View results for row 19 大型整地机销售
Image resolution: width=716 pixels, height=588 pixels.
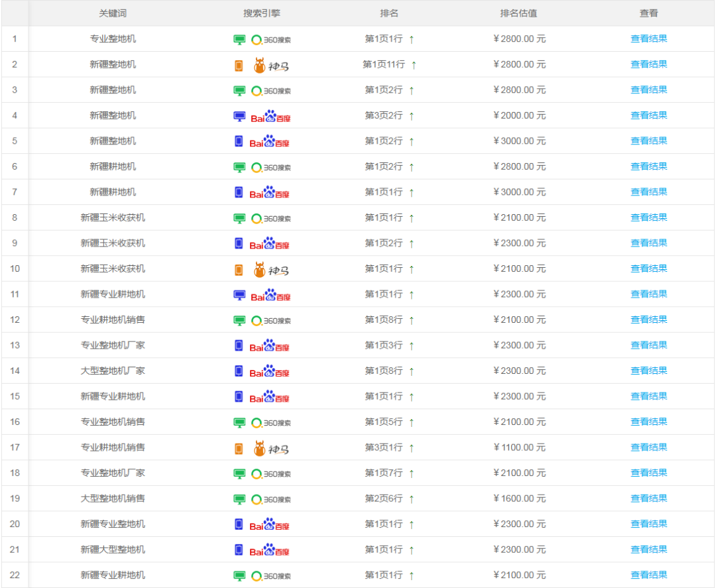tap(648, 499)
